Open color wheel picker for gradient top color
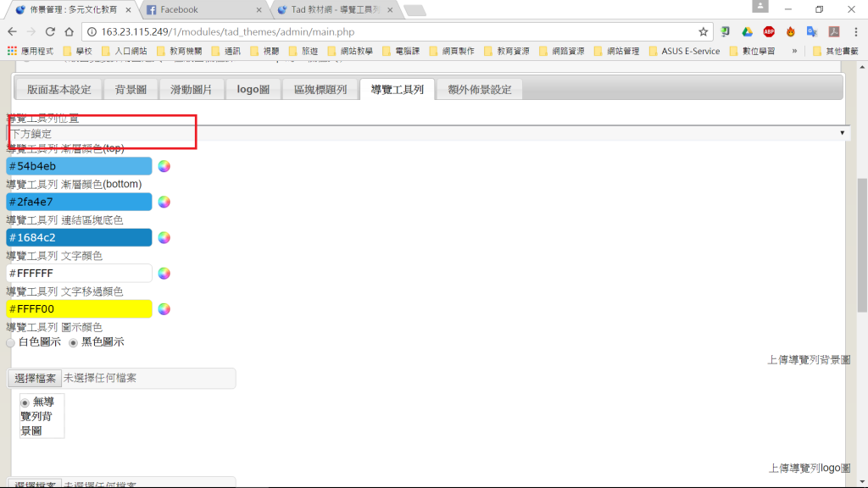 tap(164, 166)
